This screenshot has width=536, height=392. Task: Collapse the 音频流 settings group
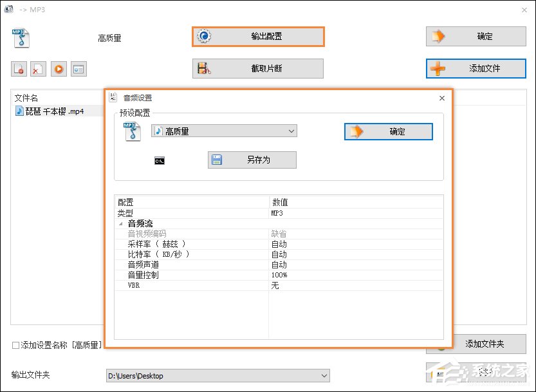[x=120, y=223]
